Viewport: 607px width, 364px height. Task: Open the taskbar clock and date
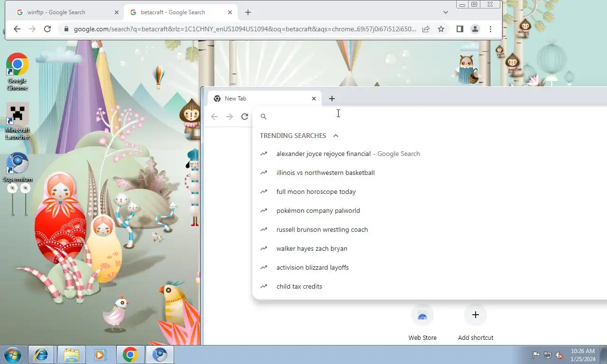click(x=583, y=355)
